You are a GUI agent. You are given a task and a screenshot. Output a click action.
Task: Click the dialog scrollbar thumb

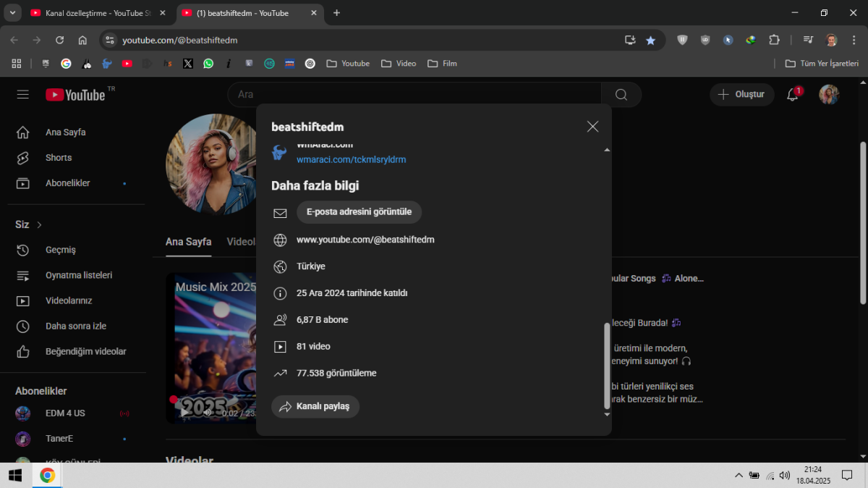coord(607,366)
